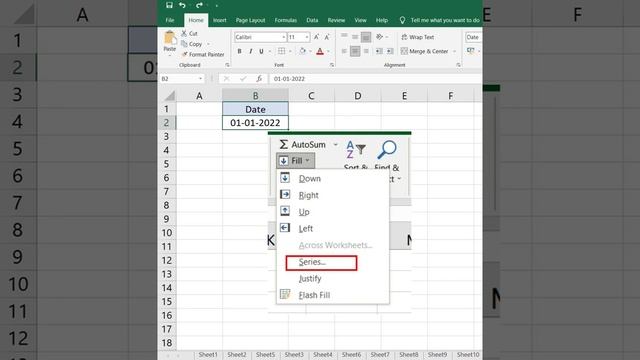Click the Paste clipboard icon
This screenshot has width=640, height=360.
170,38
